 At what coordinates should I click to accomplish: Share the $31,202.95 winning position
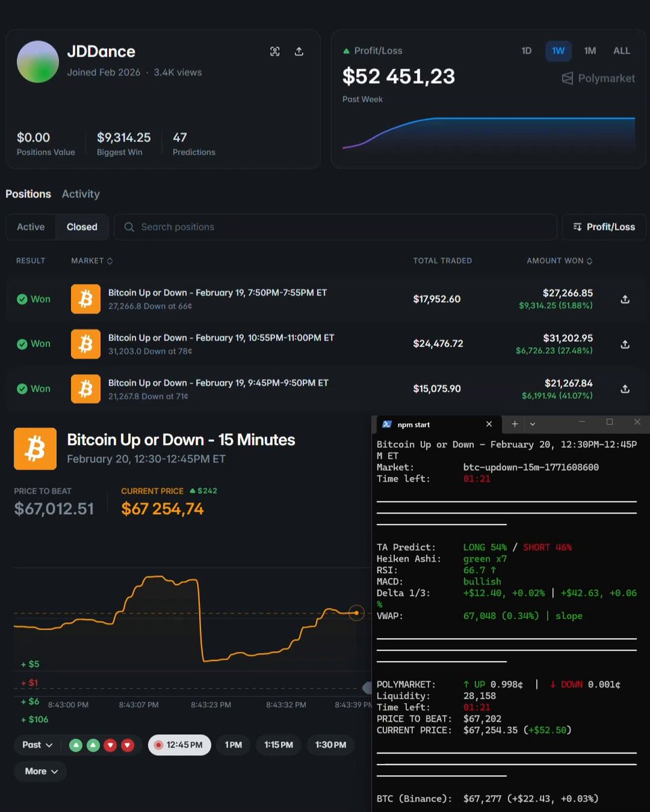tap(625, 344)
